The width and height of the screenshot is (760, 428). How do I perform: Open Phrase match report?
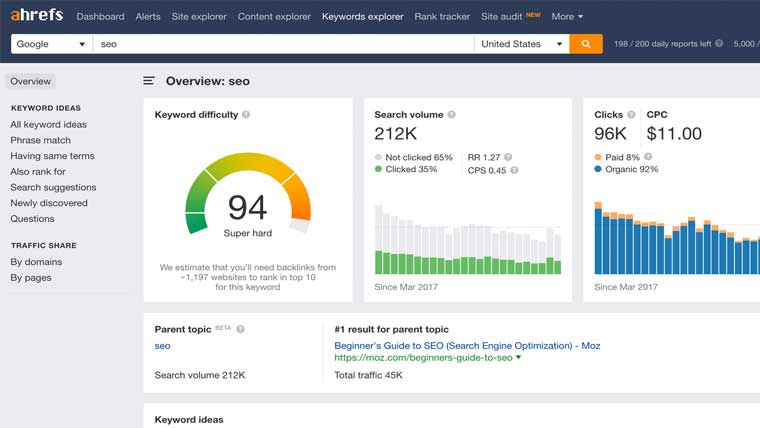click(40, 140)
